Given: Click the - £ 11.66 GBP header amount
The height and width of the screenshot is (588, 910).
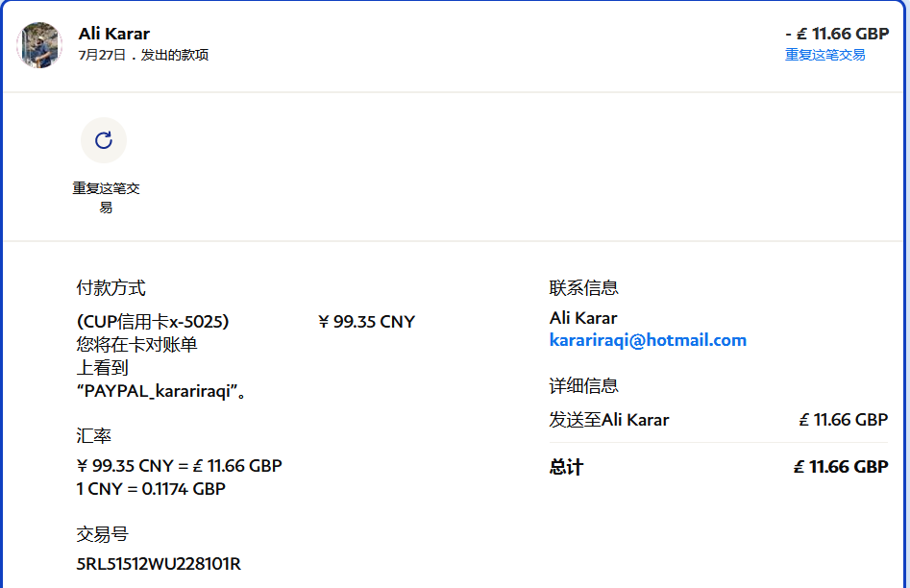Looking at the screenshot, I should click(x=837, y=34).
